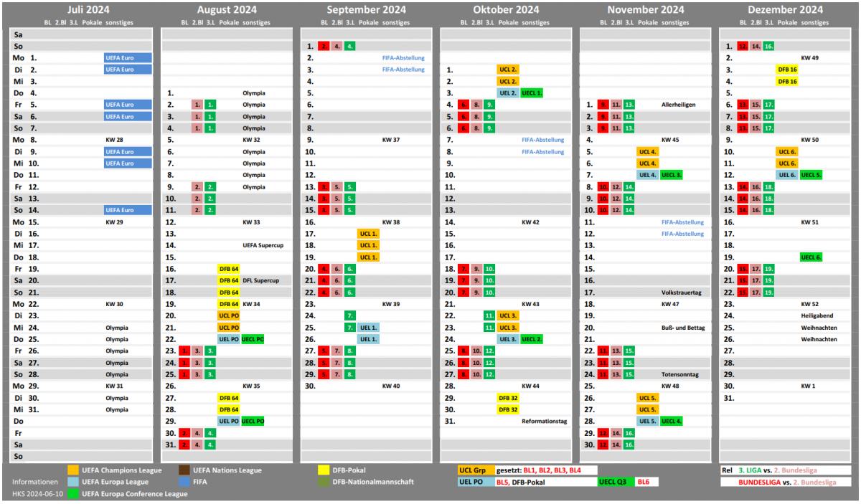The image size is (861, 504).
Task: Click the 'UEFA Euro' cell on Sunday July 14
Action: [x=128, y=210]
